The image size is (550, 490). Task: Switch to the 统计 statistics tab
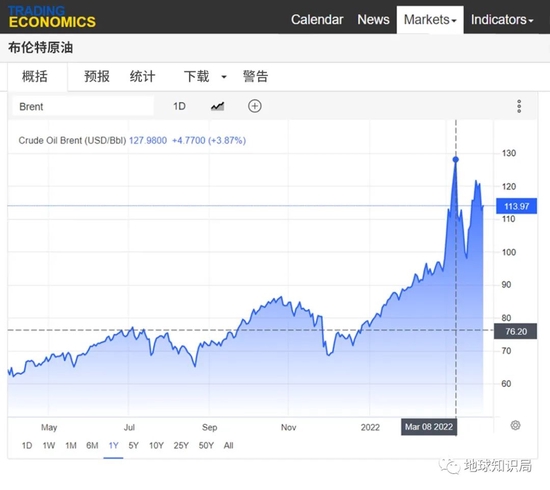(x=142, y=76)
